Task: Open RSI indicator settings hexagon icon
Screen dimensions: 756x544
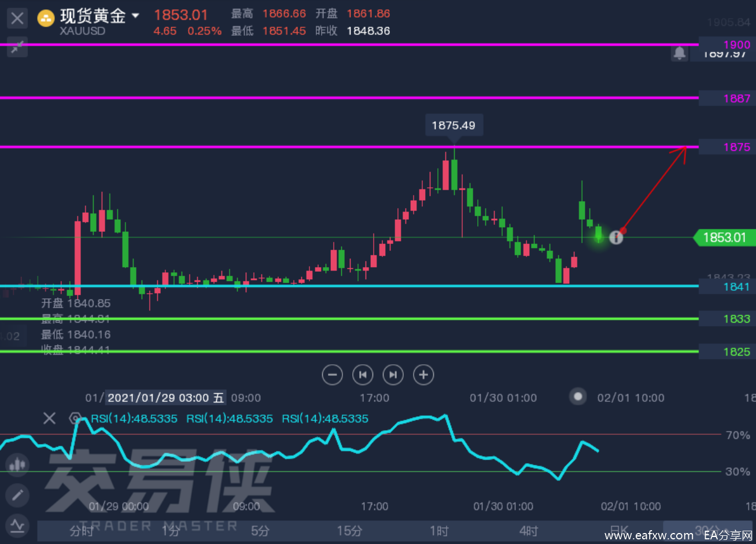Action: (x=75, y=418)
